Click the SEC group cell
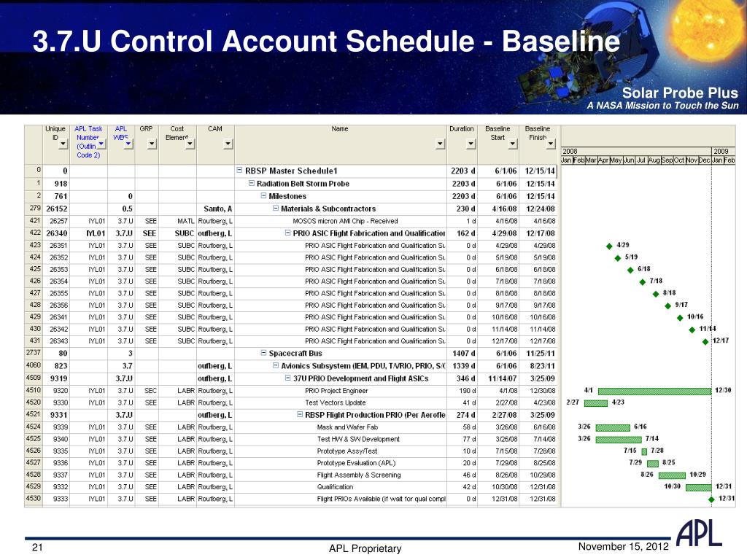Viewport: 747px width, 560px height. pyautogui.click(x=147, y=391)
